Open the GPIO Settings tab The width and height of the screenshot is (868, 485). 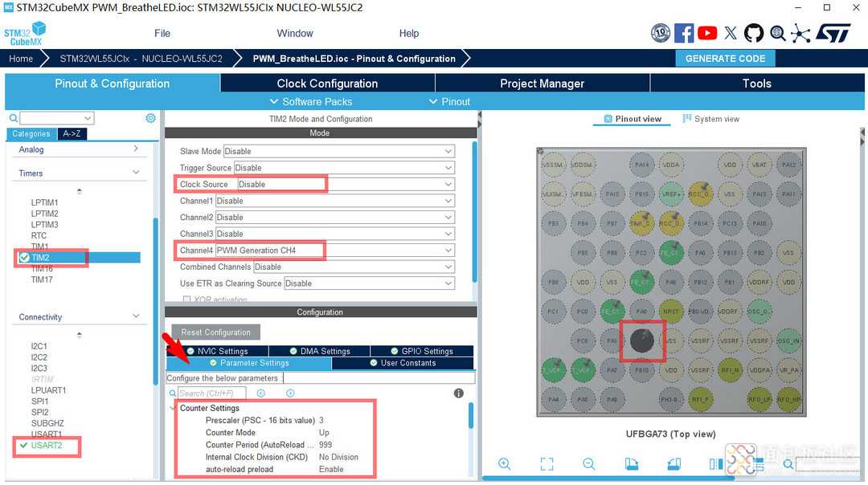422,351
